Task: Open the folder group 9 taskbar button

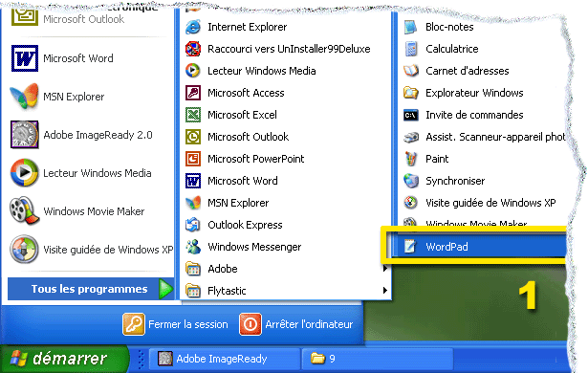Action: (x=377, y=359)
